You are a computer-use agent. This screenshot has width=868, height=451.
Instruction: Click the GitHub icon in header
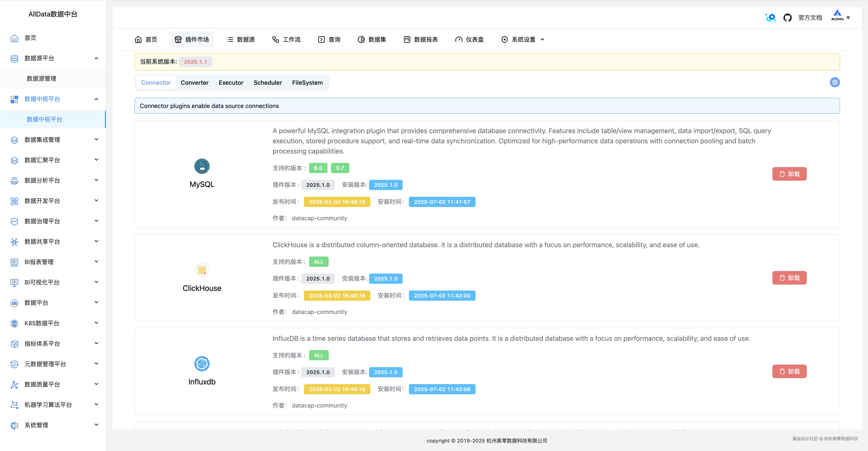coord(787,17)
